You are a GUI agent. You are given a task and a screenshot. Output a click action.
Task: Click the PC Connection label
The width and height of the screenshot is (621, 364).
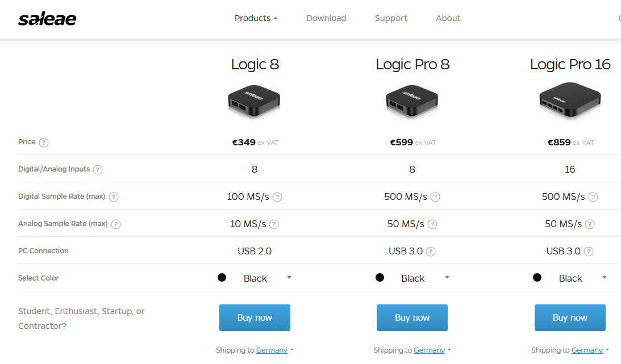pos(43,251)
